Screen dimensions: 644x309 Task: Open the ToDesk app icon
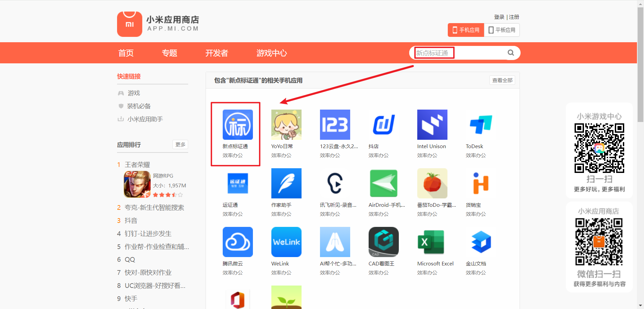coord(481,125)
